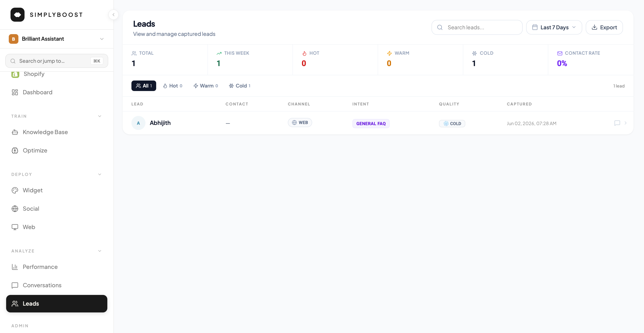Click the LEAD column header
644x333 pixels.
coord(137,104)
